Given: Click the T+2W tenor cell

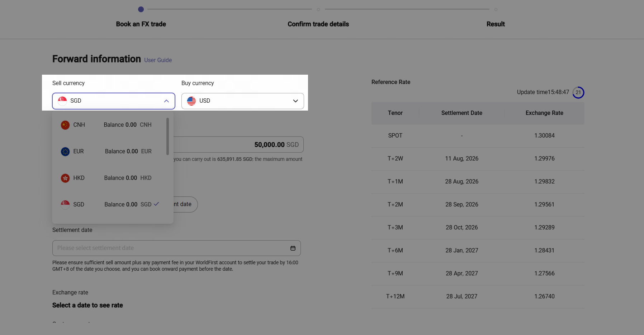Looking at the screenshot, I should point(395,159).
